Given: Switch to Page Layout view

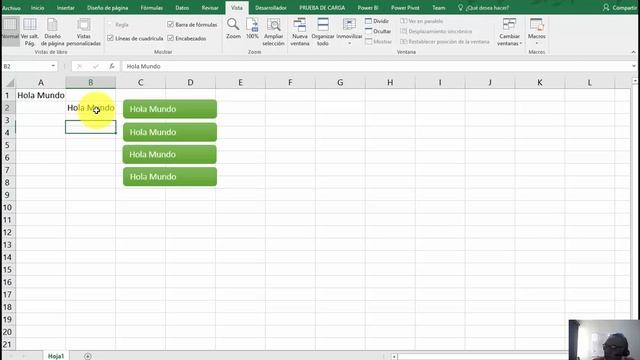Looking at the screenshot, I should tap(52, 32).
